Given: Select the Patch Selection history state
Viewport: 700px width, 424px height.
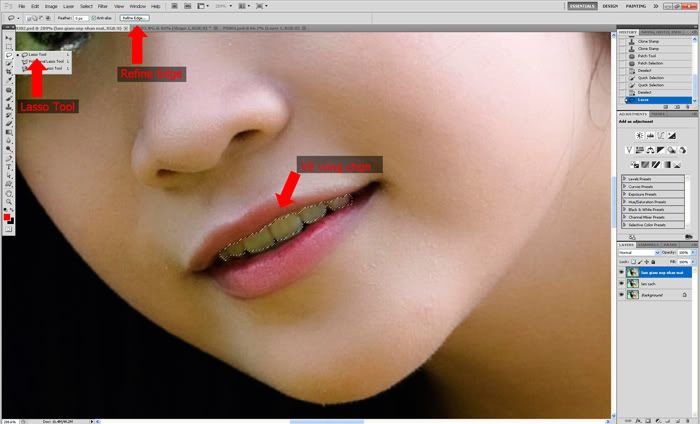Looking at the screenshot, I should coord(651,62).
